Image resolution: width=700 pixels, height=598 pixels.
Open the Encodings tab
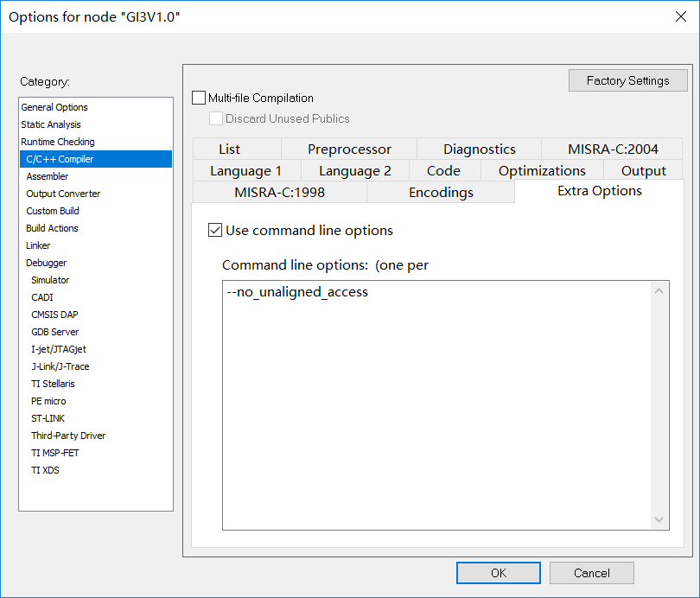click(x=441, y=192)
